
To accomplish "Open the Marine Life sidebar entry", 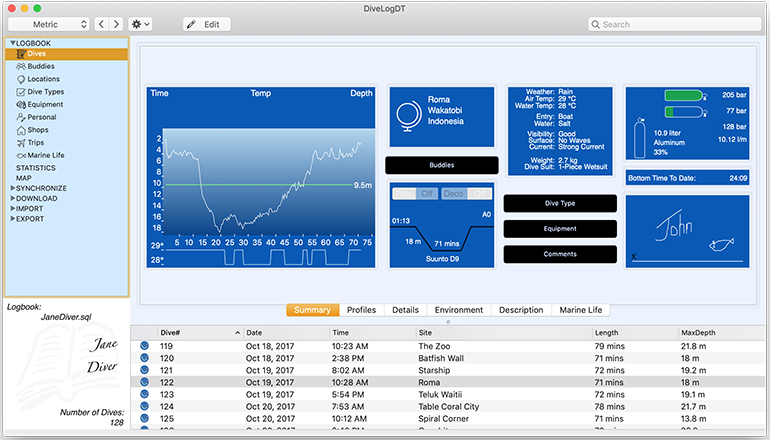I will [x=45, y=155].
